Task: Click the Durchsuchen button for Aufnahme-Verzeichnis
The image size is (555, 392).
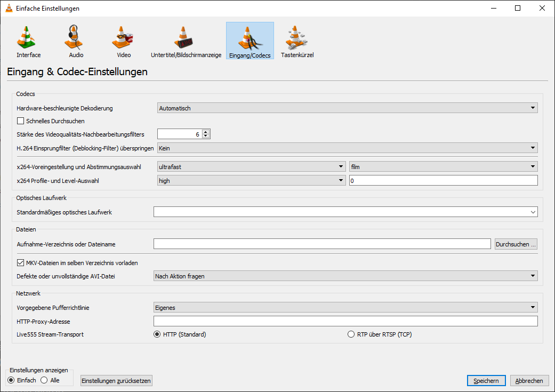Action: point(515,243)
